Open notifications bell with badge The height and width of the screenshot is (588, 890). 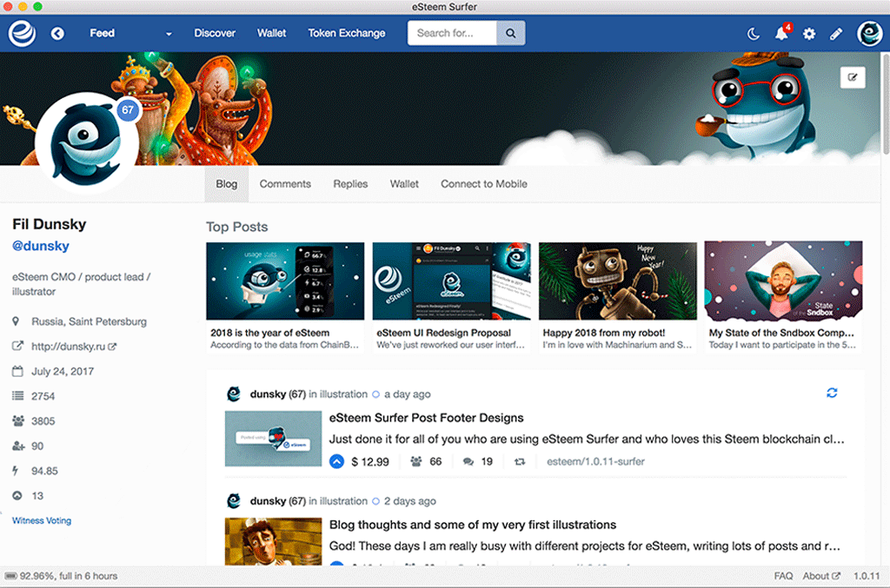click(x=782, y=33)
